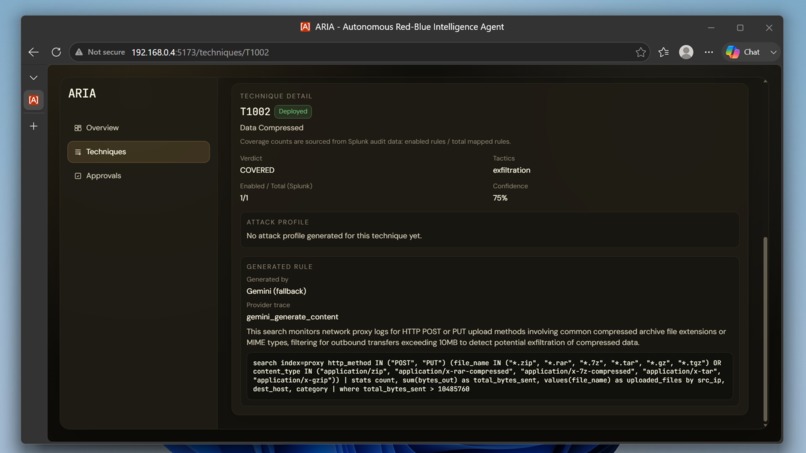Open the favorites list icon
The image size is (806, 453).
coord(664,52)
